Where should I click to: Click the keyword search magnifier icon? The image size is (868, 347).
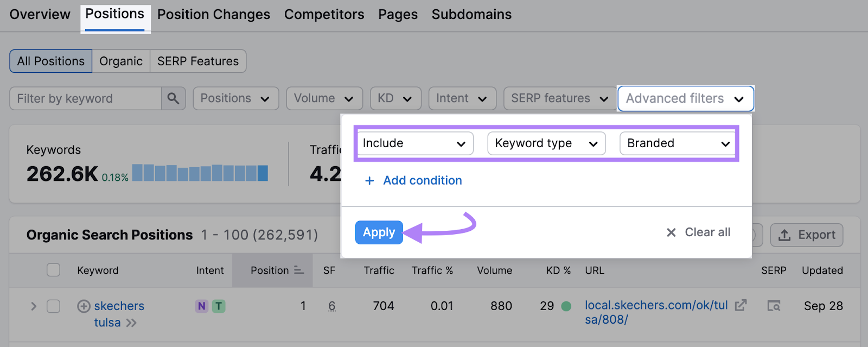pyautogui.click(x=173, y=98)
